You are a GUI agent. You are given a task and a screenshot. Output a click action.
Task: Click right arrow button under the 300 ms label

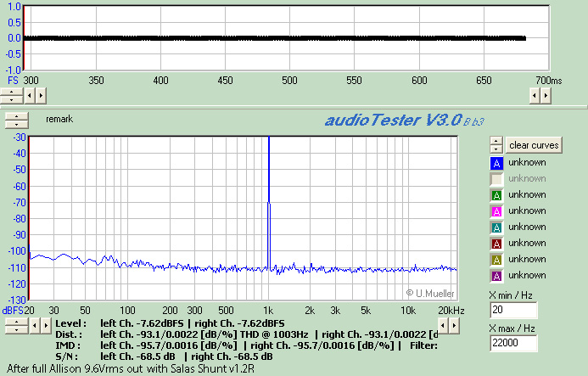click(41, 96)
